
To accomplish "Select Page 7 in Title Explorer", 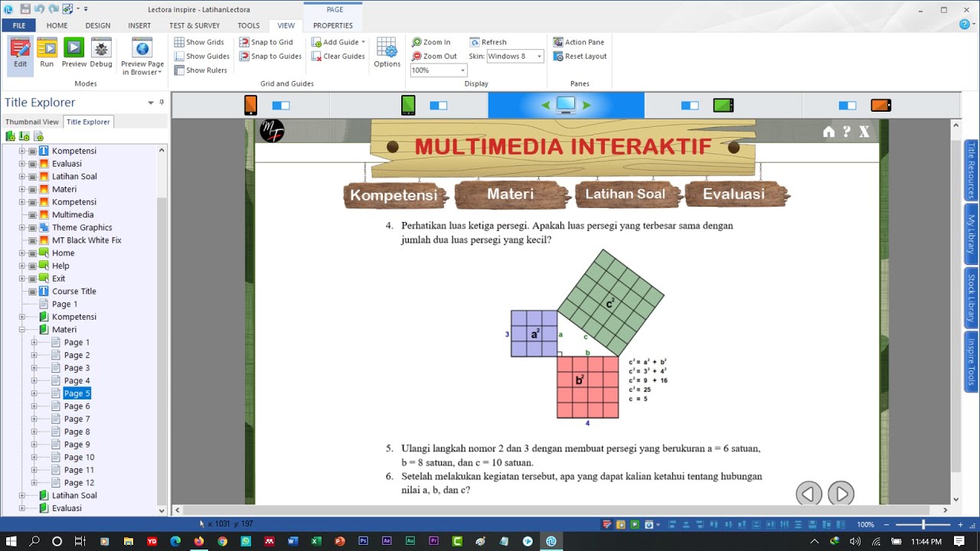I will point(77,419).
